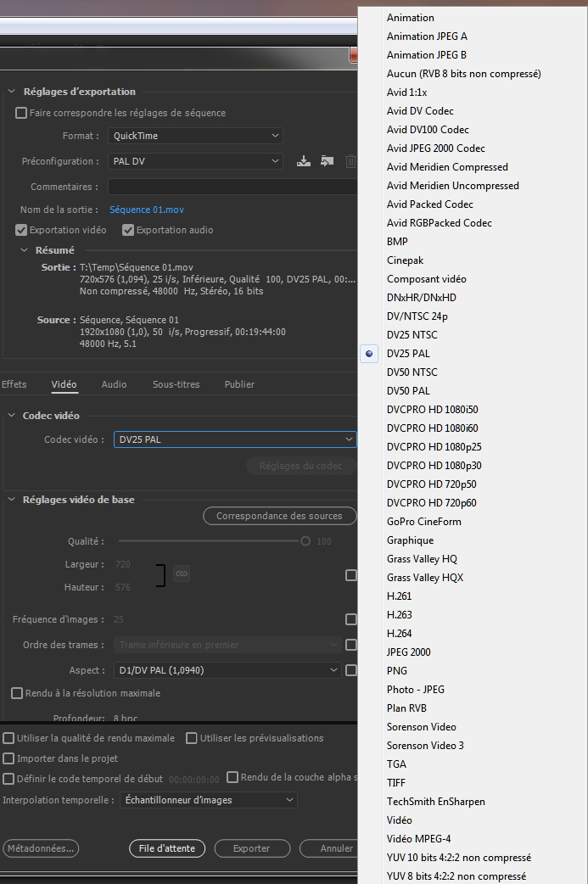Toggle the width-height link icon
The width and height of the screenshot is (588, 884).
(x=181, y=574)
